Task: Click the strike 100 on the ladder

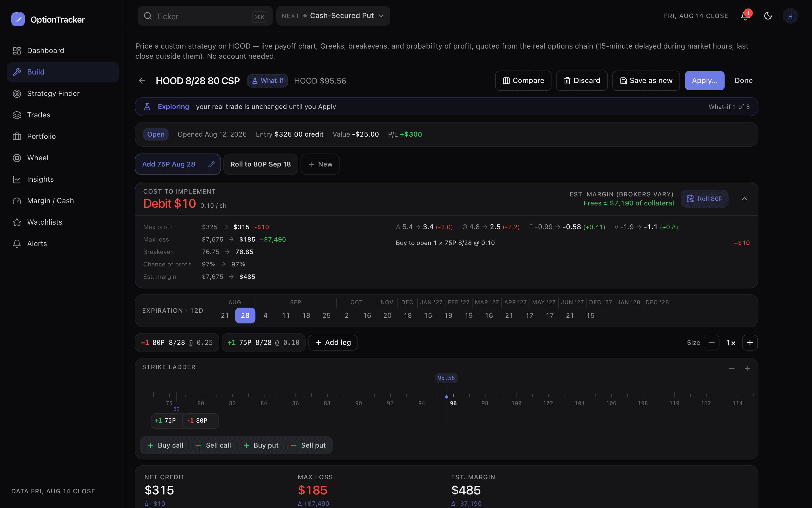Action: click(517, 403)
